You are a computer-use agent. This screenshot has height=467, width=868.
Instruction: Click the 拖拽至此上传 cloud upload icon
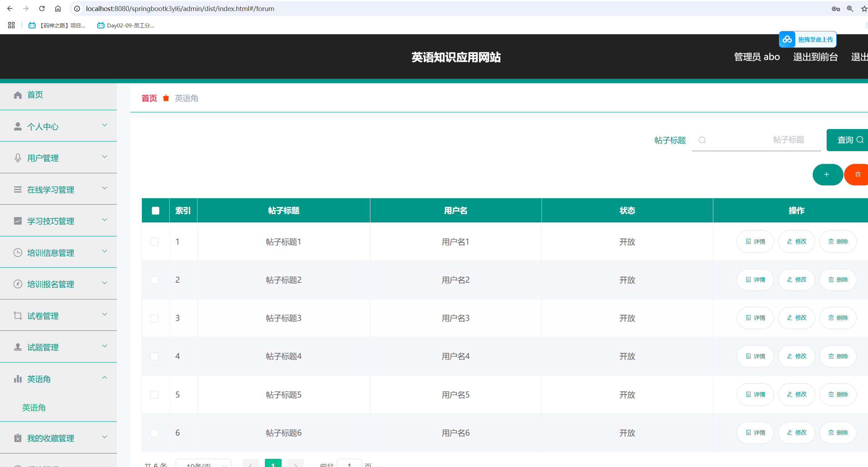click(x=787, y=40)
